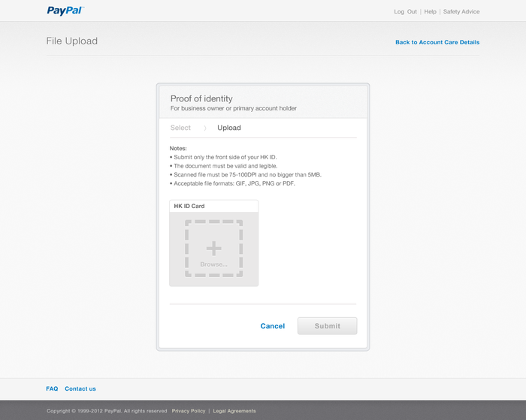Click the PayPal logo
This screenshot has height=420, width=526.
point(65,11)
